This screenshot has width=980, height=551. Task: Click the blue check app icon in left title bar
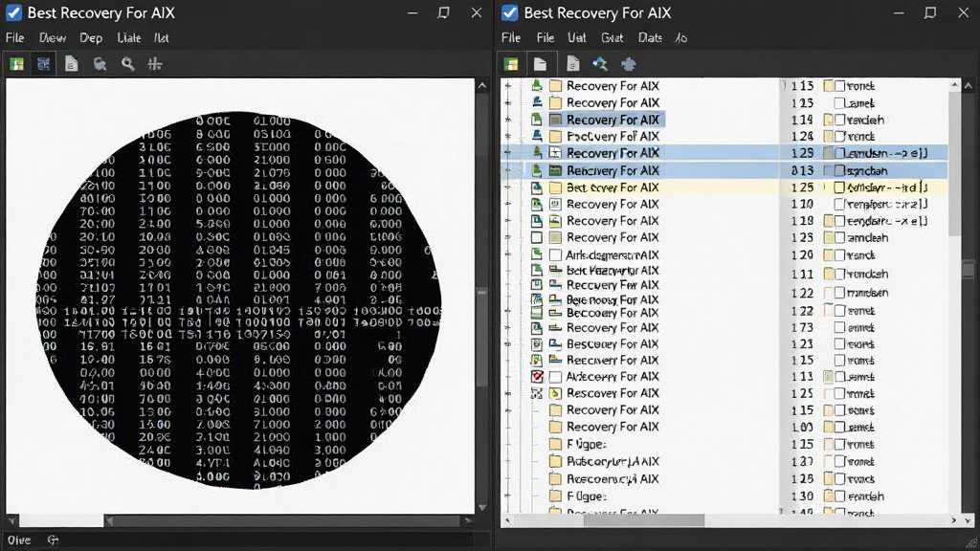click(13, 12)
